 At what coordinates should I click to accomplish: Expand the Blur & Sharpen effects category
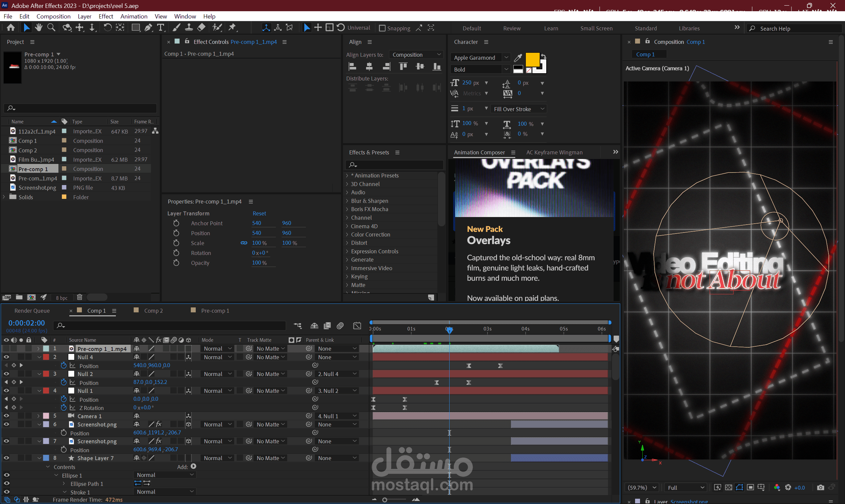[347, 201]
